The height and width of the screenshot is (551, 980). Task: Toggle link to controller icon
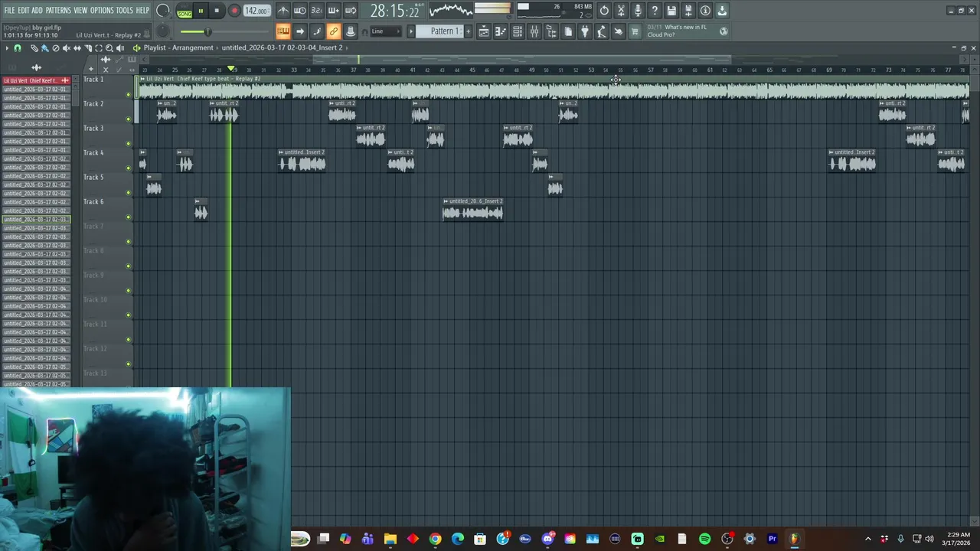pos(333,31)
